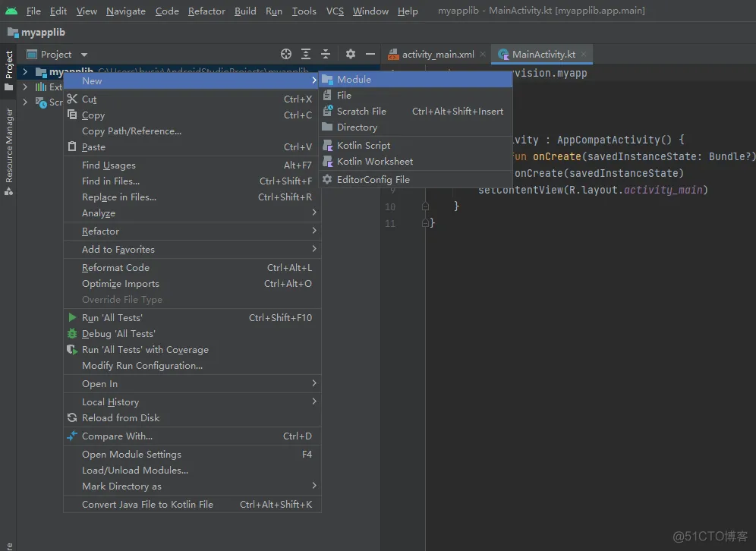The image size is (756, 551).
Task: Choose Find Usages in context menu
Action: (192, 165)
